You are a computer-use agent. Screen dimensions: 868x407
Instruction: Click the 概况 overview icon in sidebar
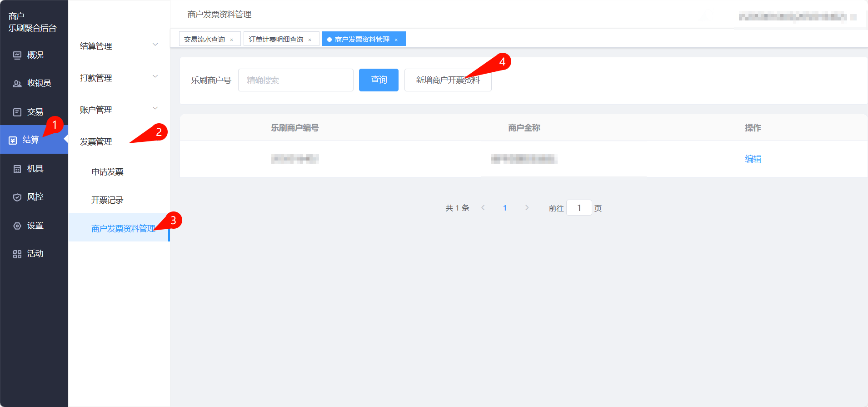[17, 55]
